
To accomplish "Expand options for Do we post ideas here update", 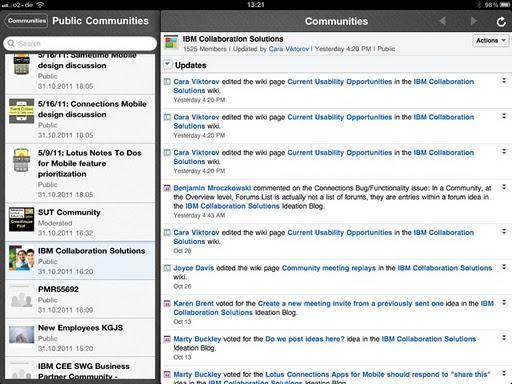I will pos(504,338).
